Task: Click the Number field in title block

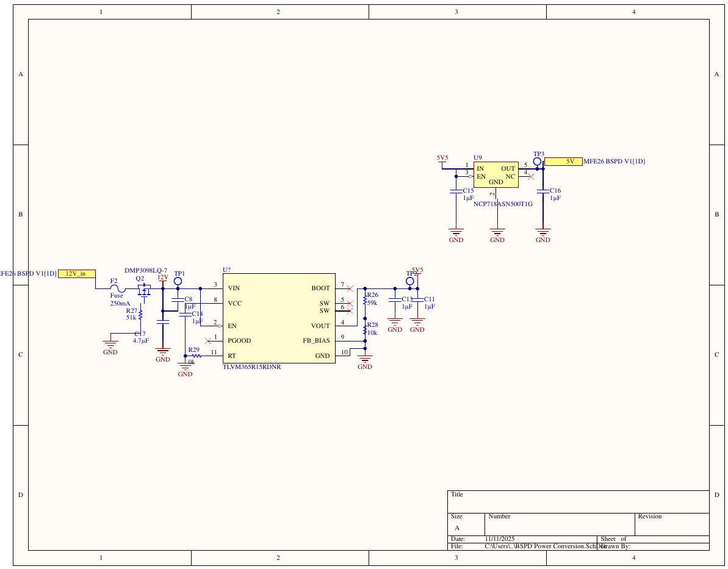Action: [x=560, y=524]
